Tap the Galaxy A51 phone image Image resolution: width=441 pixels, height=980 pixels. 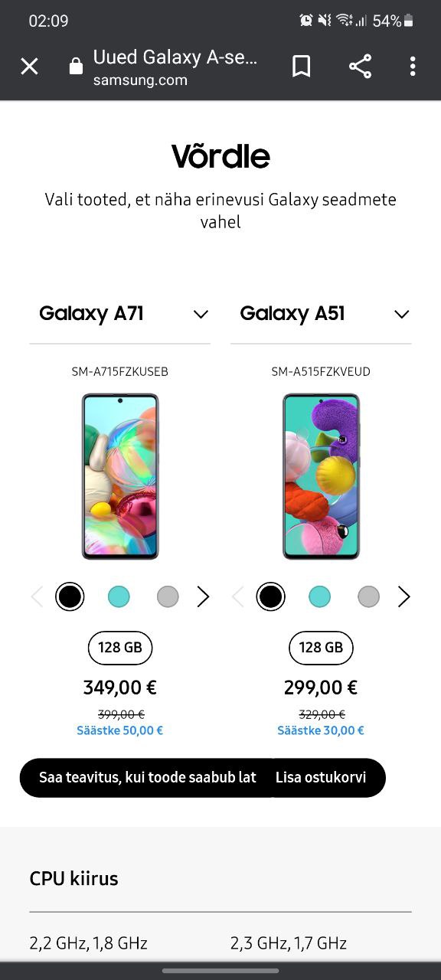click(321, 476)
